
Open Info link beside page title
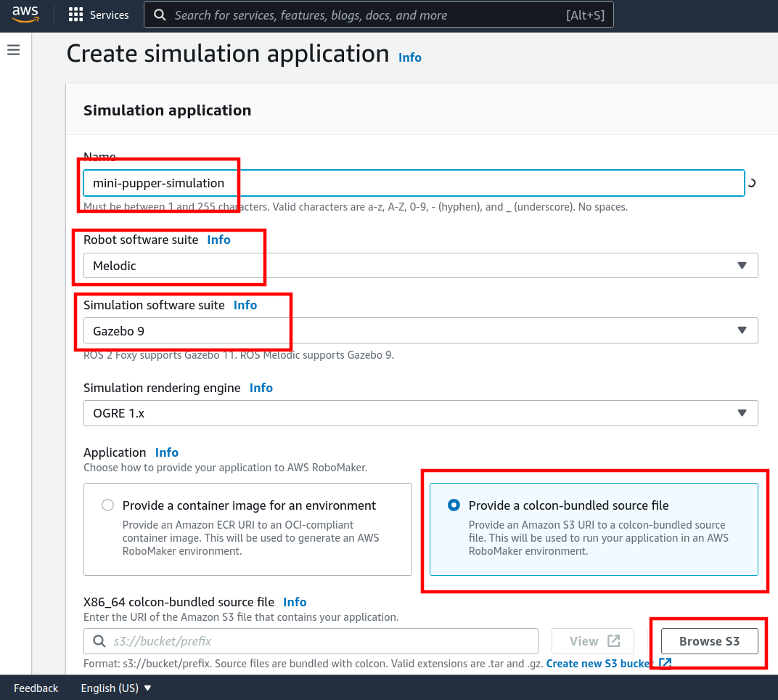(x=410, y=57)
